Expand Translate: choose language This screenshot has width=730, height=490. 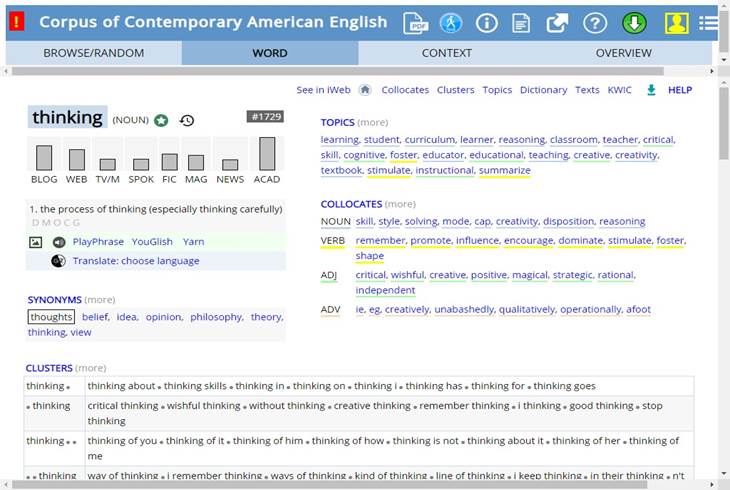135,261
